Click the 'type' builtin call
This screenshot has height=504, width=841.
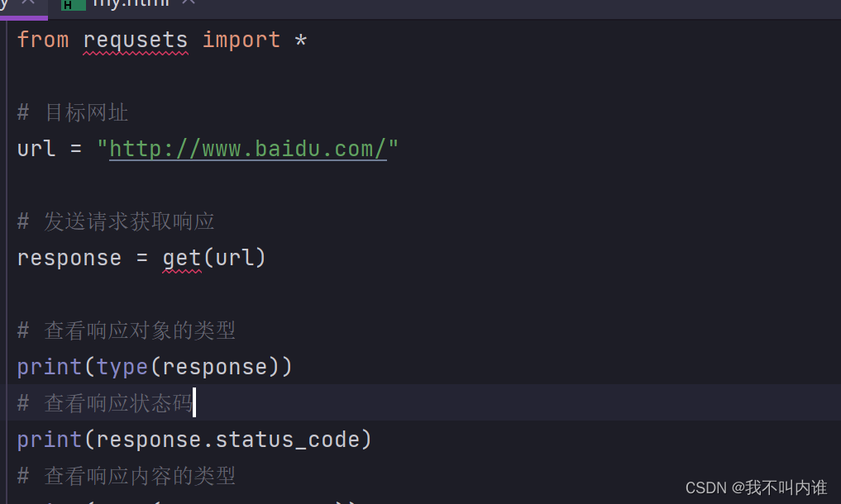tap(122, 368)
